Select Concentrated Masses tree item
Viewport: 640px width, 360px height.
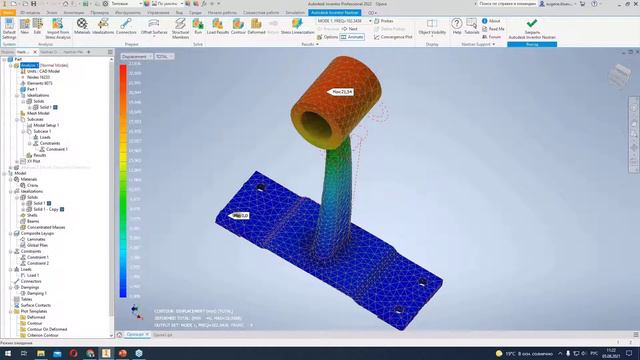coord(46,227)
